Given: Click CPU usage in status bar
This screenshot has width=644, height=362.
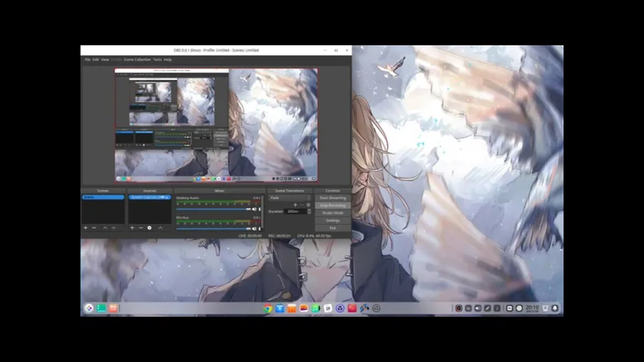Looking at the screenshot, I should pyautogui.click(x=314, y=235).
